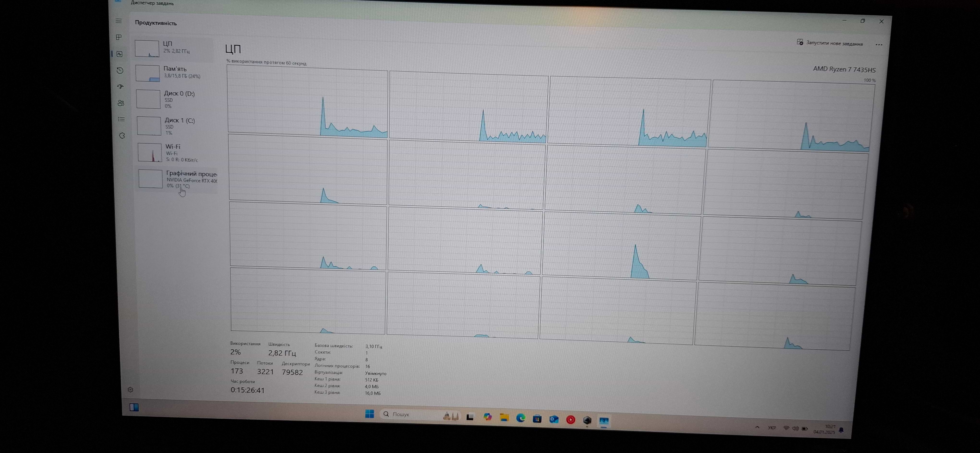Viewport: 980px width, 453px height.
Task: Open the clock and date flyout
Action: coord(825,429)
